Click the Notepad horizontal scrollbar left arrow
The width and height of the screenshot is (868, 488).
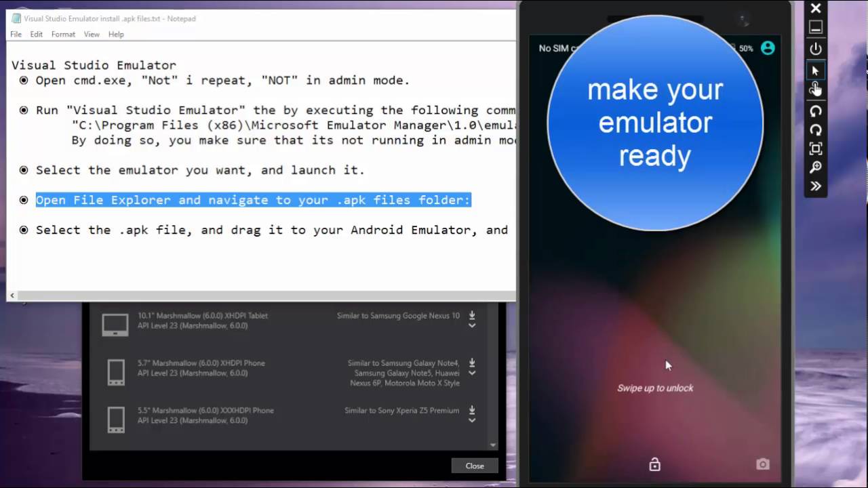pos(12,296)
